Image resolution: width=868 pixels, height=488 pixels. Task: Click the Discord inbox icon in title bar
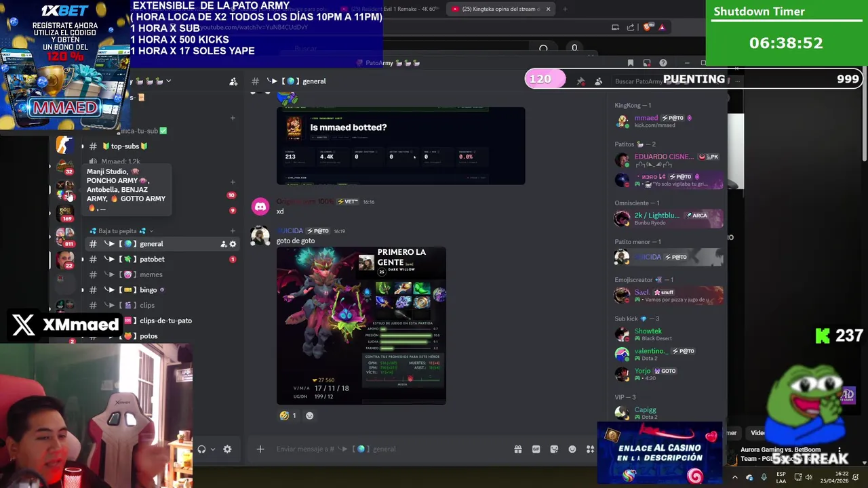coord(647,63)
